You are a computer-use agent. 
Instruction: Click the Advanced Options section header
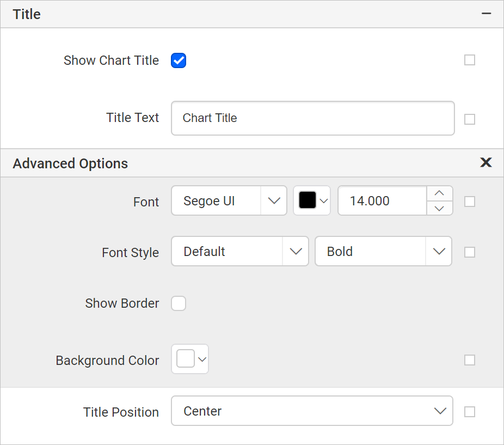coord(70,163)
